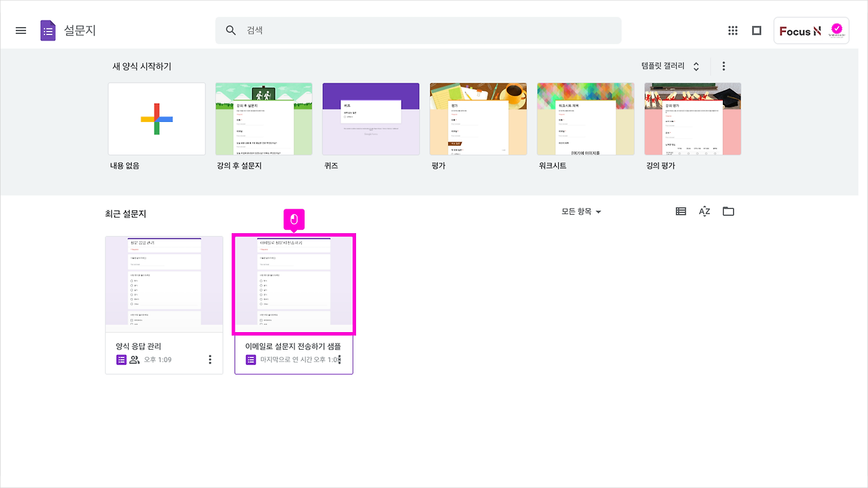
Task: Open overflow menu next to 템플릿 갤러리
Action: (724, 66)
